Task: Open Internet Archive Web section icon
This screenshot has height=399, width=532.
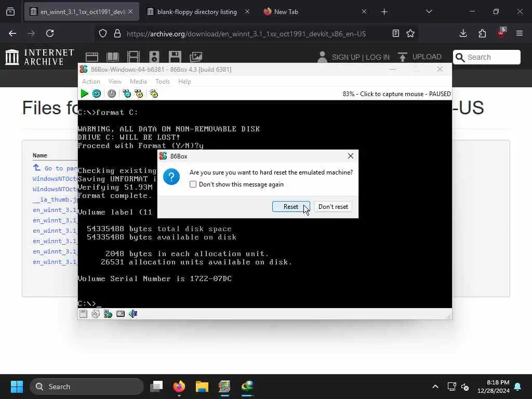Action: click(91, 57)
